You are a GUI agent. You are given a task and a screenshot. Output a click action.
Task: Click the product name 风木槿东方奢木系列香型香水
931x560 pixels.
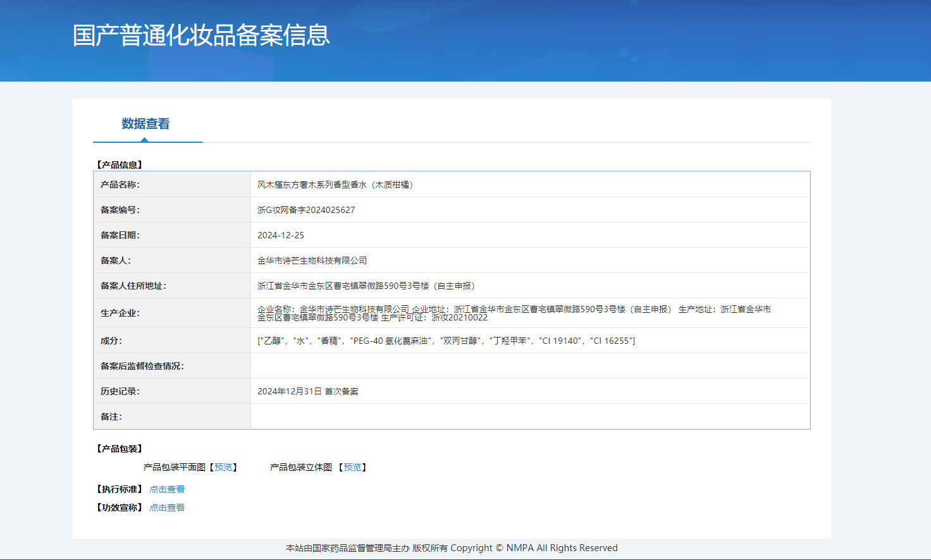click(x=335, y=185)
